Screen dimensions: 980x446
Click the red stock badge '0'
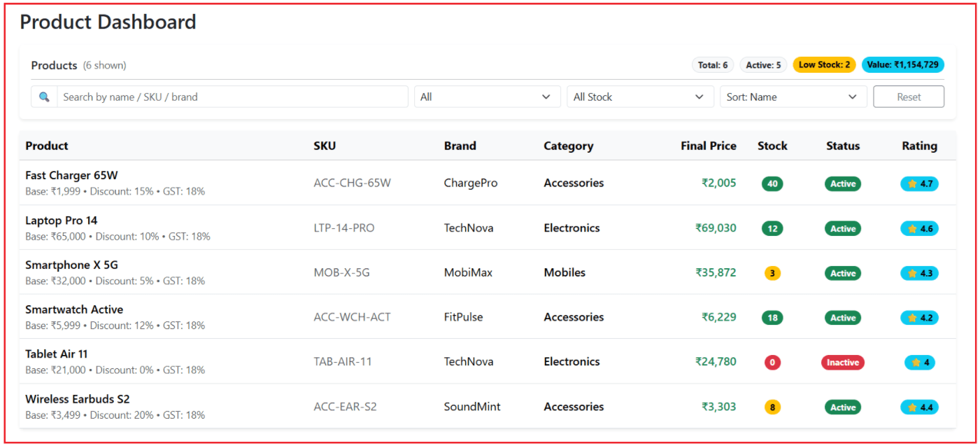[772, 363]
